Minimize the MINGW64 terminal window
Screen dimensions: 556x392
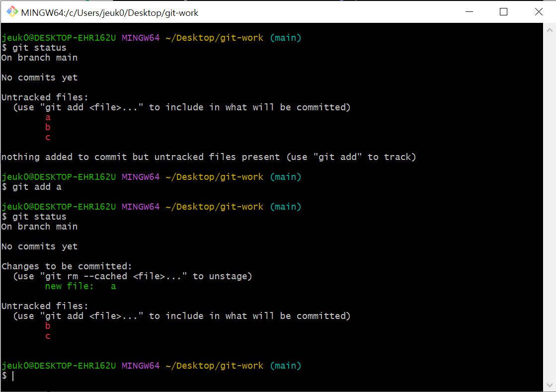click(469, 12)
